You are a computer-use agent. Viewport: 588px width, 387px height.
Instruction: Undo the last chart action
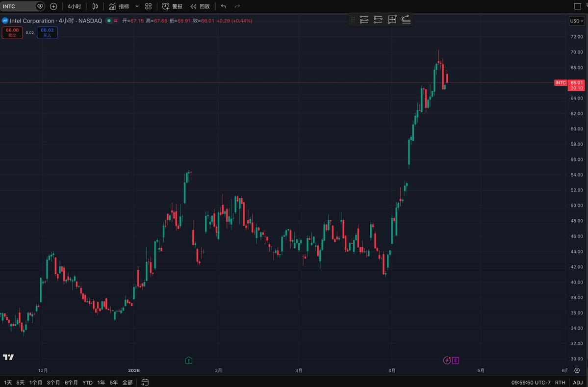pos(224,6)
